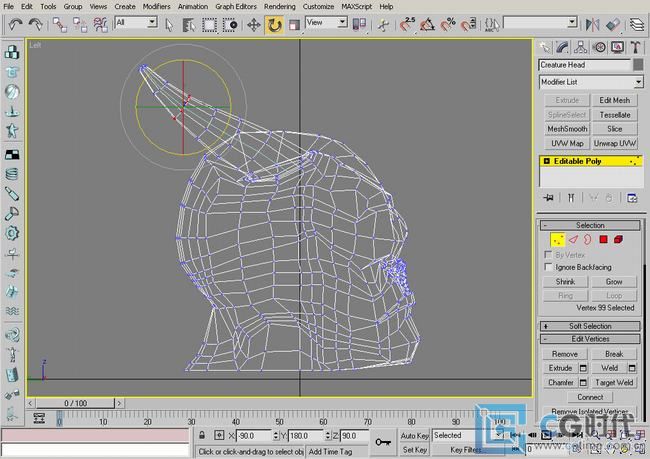The width and height of the screenshot is (650, 459).
Task: Toggle the Angle Snap icon
Action: click(x=428, y=24)
